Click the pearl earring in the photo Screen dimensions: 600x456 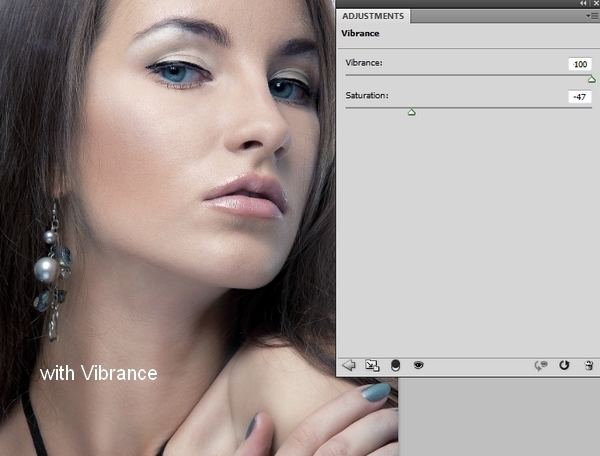(x=46, y=268)
